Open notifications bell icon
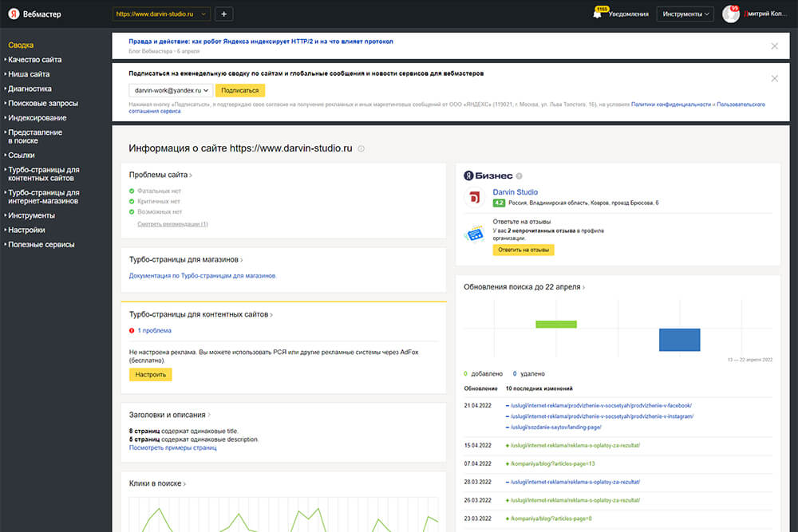This screenshot has width=798, height=532. point(598,14)
